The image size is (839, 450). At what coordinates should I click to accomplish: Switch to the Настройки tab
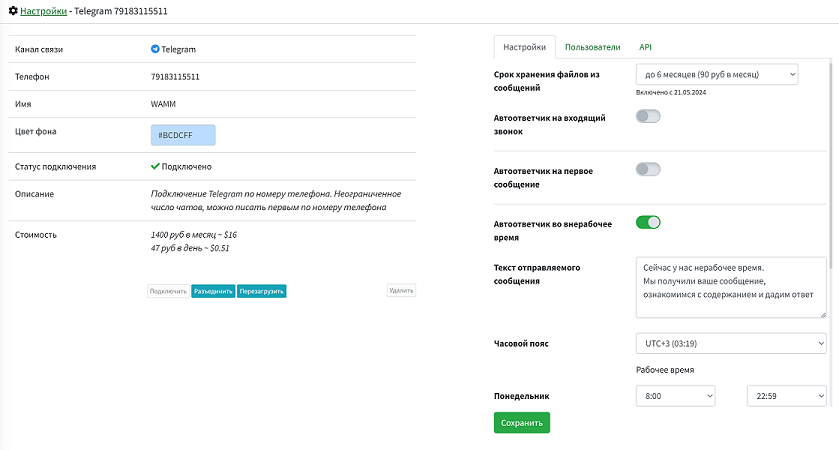(x=524, y=47)
